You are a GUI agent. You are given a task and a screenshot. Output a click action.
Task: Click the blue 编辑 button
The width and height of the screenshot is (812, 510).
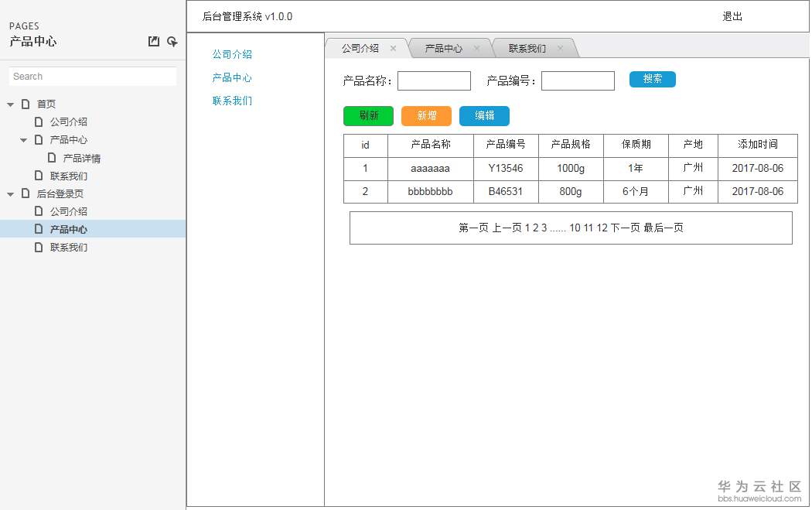(484, 115)
